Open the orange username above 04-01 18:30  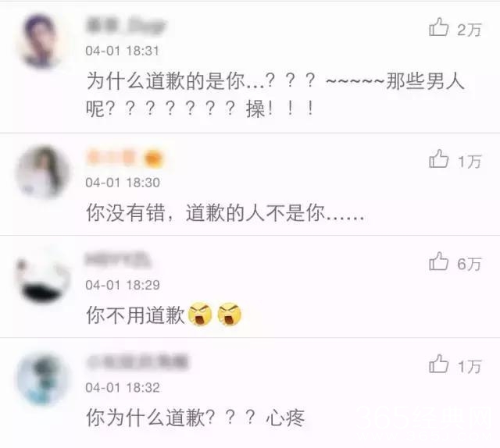tap(111, 158)
